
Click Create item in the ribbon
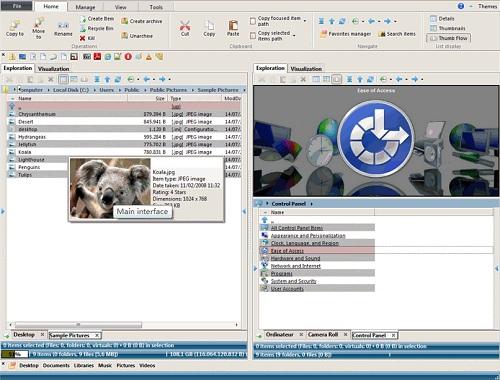(x=97, y=19)
